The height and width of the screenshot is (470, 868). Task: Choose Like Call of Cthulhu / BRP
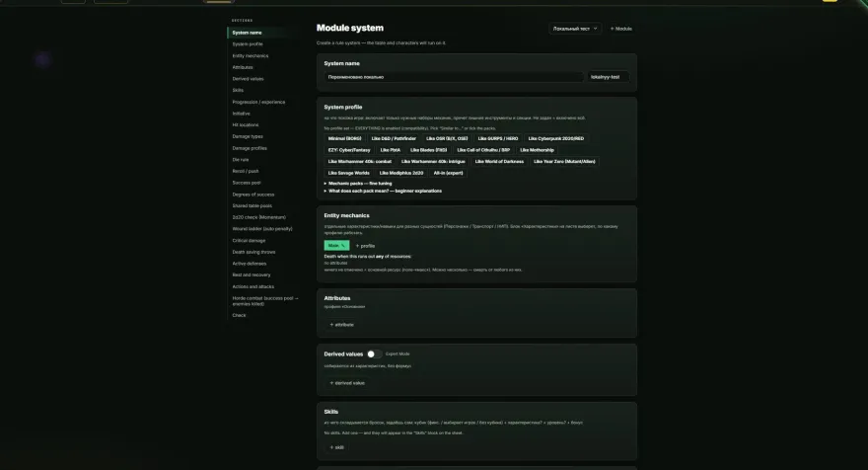483,150
